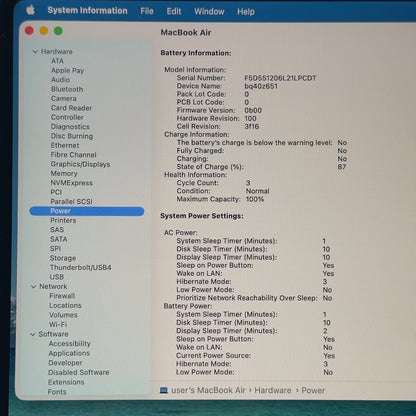The height and width of the screenshot is (416, 416).
Task: Click Power in the path bar
Action: [x=313, y=390]
